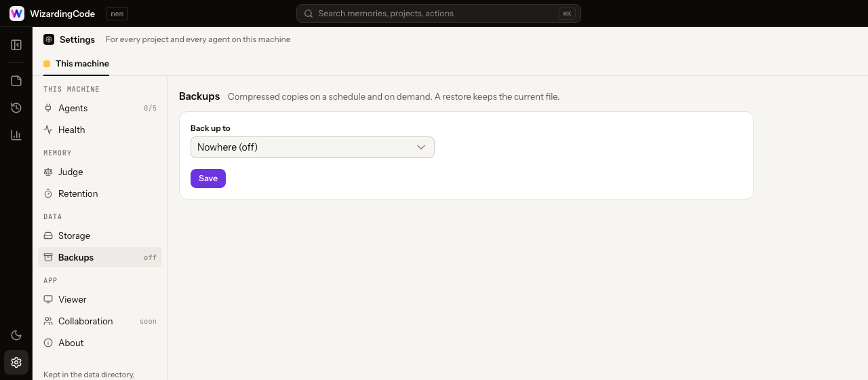This screenshot has width=868, height=380.
Task: Open Judge settings section
Action: tap(100, 172)
